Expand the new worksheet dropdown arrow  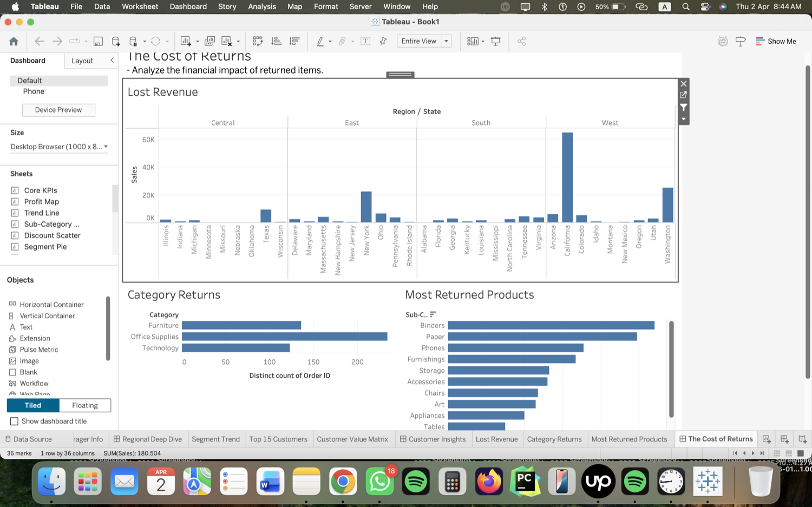pyautogui.click(x=198, y=42)
